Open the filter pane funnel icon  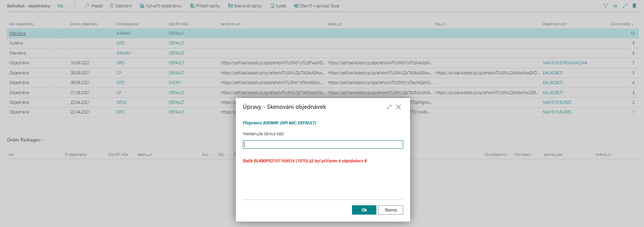coord(606,6)
